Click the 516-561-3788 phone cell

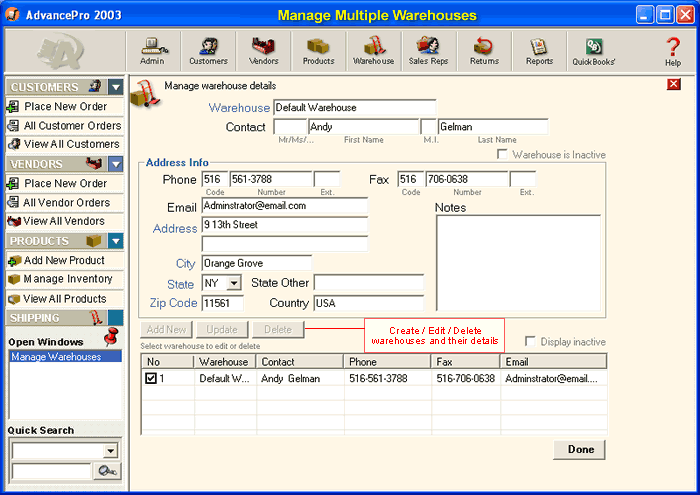pos(388,379)
